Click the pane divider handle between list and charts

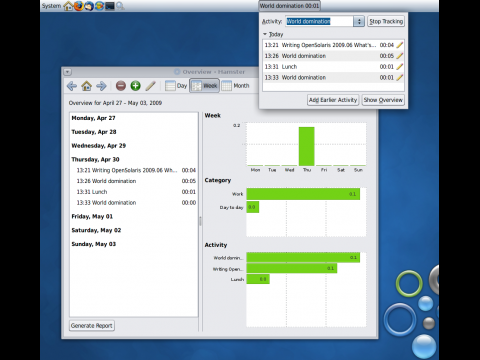(200, 221)
